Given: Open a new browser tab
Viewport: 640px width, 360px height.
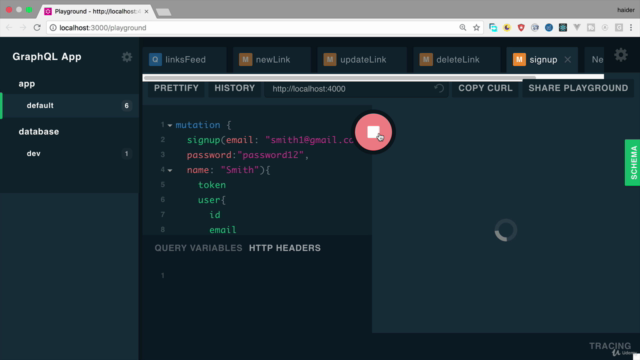Looking at the screenshot, I should (163, 12).
